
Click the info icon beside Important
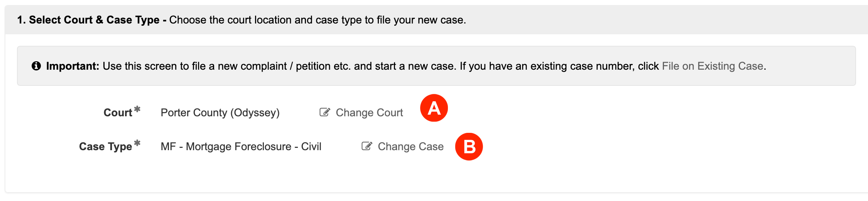click(x=36, y=66)
